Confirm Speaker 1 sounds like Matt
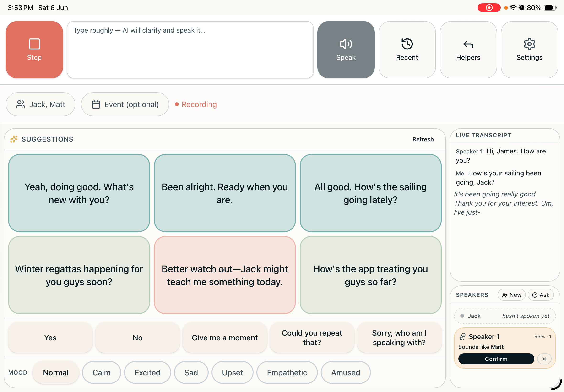Image resolution: width=564 pixels, height=392 pixels. (x=496, y=359)
